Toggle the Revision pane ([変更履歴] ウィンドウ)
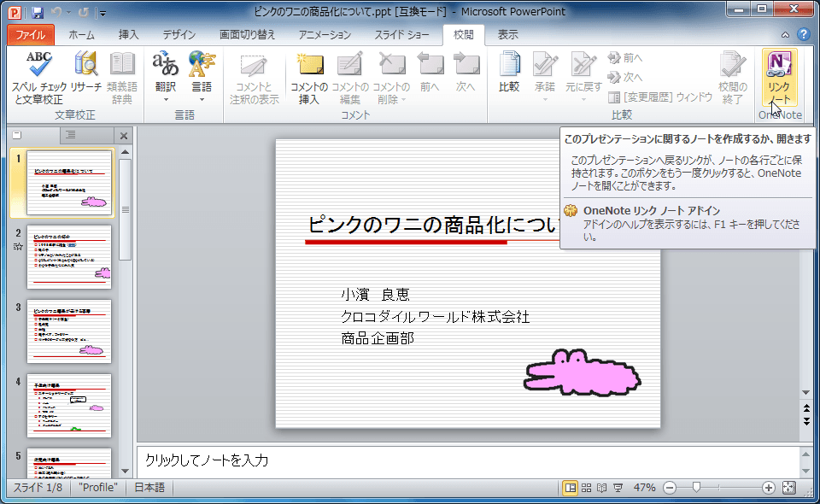Viewport: 820px width, 504px height. [660, 97]
